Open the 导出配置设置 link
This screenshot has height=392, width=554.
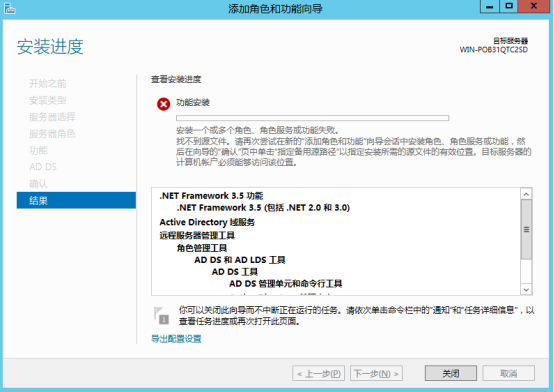point(176,339)
